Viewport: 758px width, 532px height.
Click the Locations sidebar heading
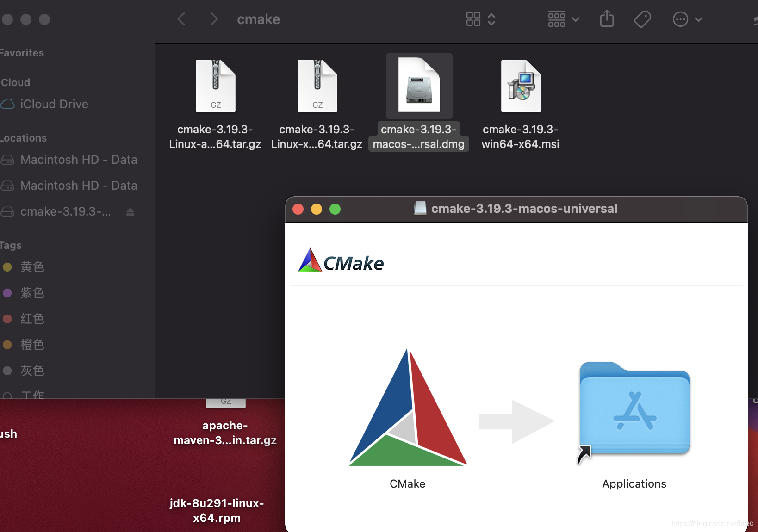[23, 138]
